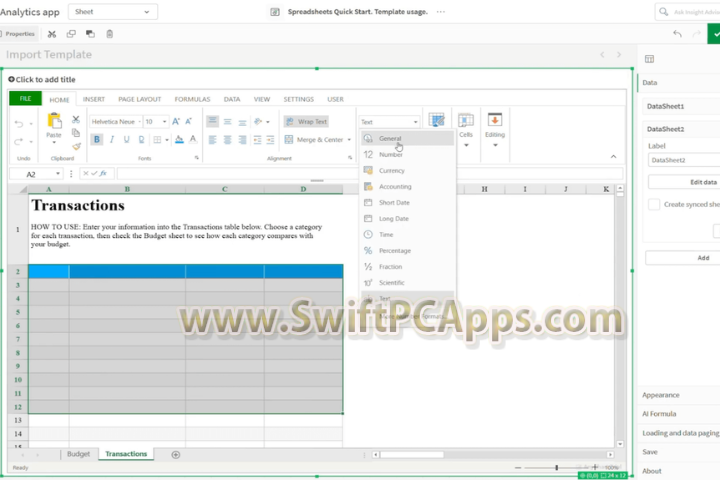Add new sheet with plus icon
The height and width of the screenshot is (480, 720).
point(175,455)
